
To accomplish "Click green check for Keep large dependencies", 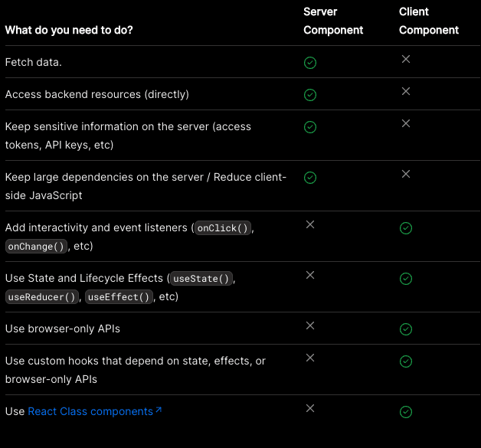I will 310,178.
